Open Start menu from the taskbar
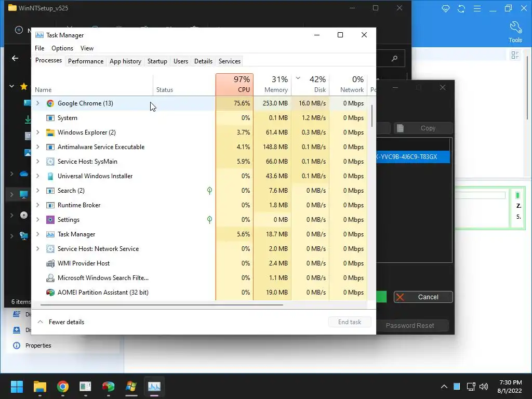 point(17,387)
